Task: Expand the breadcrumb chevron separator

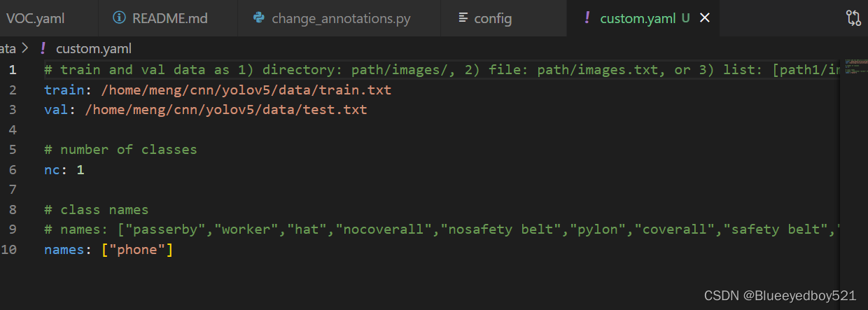Action: tap(25, 48)
